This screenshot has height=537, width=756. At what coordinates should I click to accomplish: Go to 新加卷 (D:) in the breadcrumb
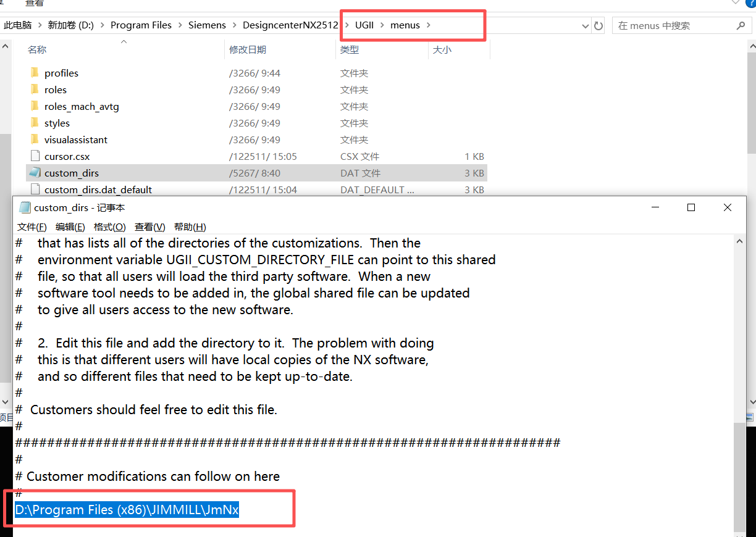point(71,25)
